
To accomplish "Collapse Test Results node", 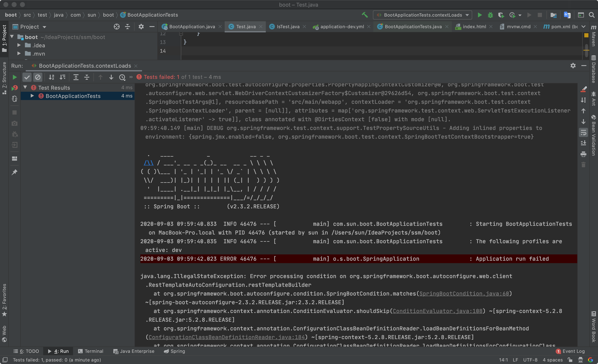I will [x=25, y=87].
